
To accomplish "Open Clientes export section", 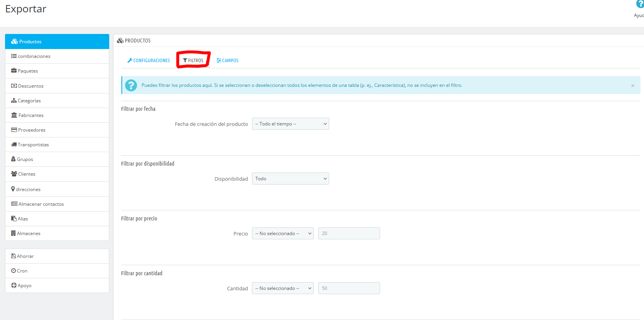I will click(27, 174).
